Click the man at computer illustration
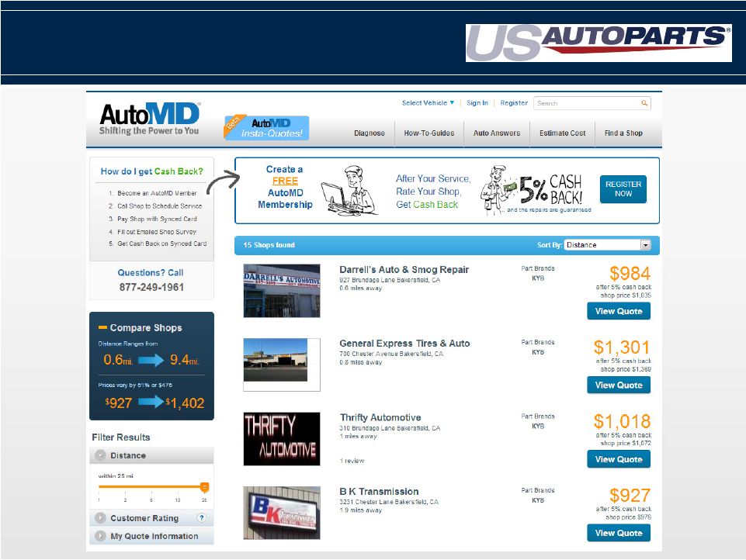746x560 pixels. [349, 191]
